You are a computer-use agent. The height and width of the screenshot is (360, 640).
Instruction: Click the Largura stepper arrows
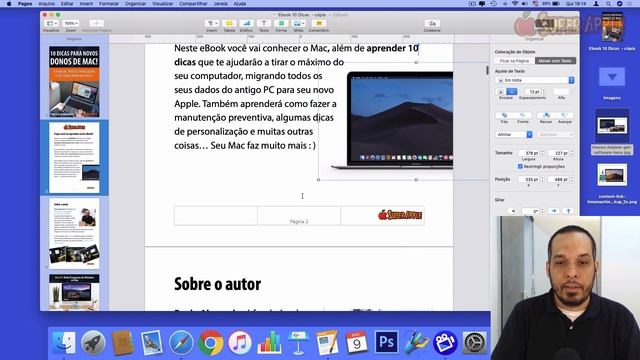click(542, 153)
